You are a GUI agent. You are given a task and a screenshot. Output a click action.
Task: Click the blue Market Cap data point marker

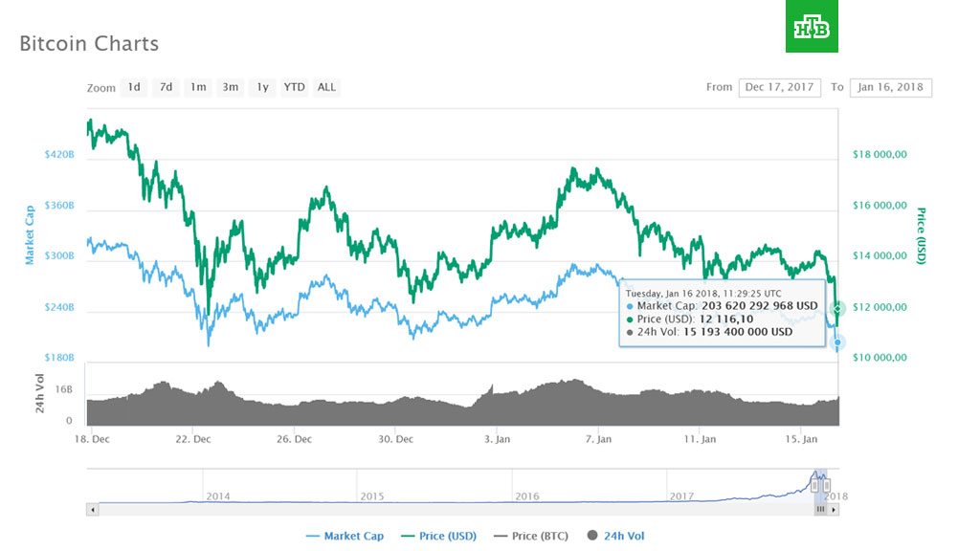coord(837,342)
